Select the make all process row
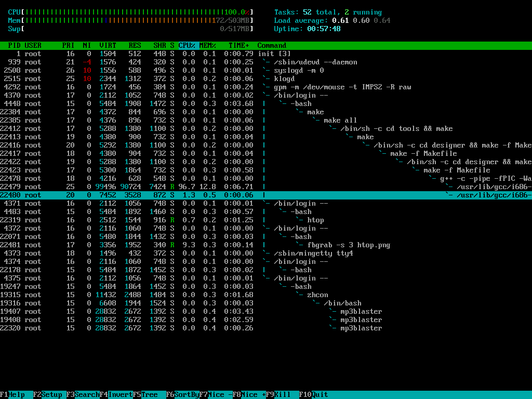 (266, 120)
